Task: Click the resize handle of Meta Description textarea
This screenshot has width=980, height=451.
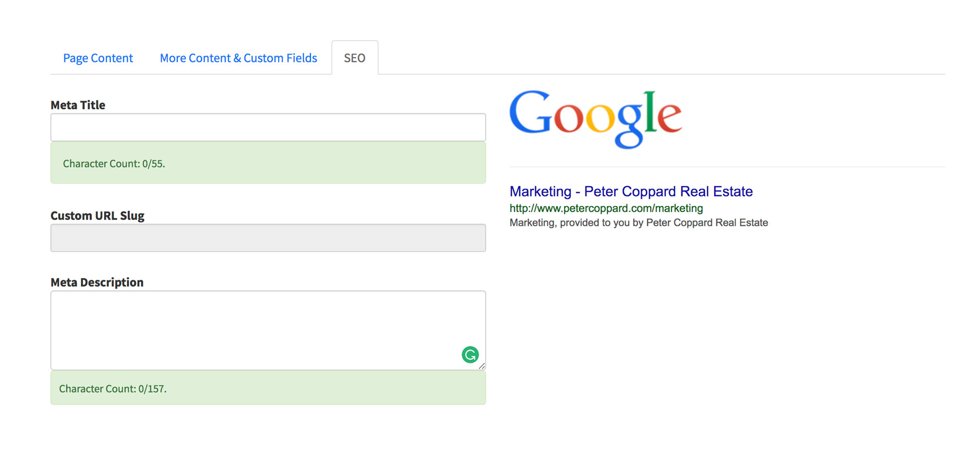Action: coord(482,366)
